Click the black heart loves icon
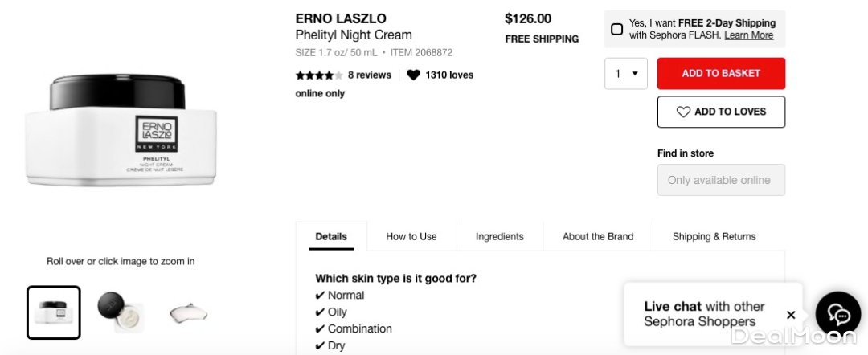868x355 pixels. (x=413, y=75)
